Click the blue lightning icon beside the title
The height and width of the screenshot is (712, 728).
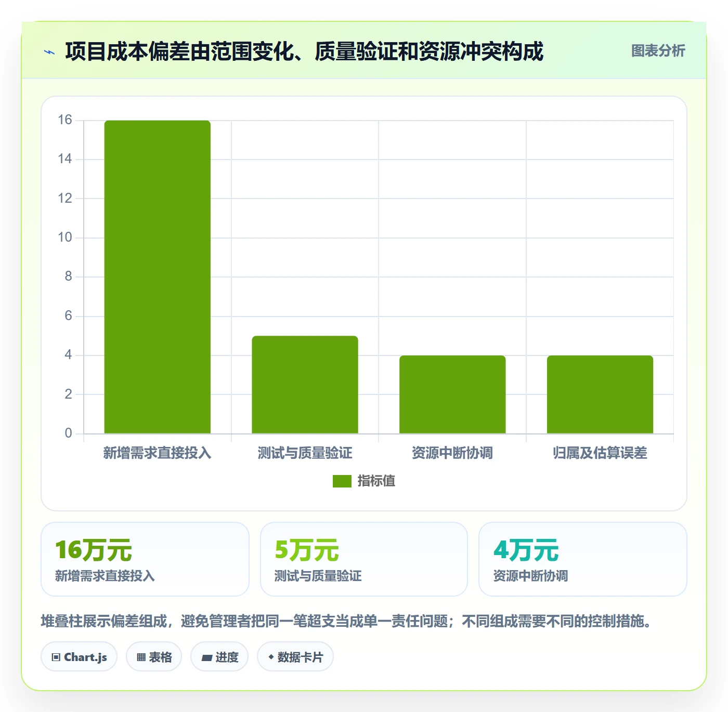(49, 52)
